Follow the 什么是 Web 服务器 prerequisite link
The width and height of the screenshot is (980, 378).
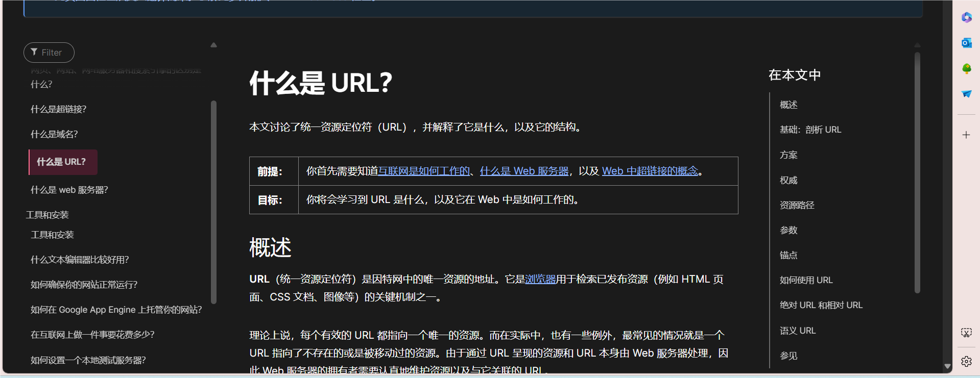point(524,171)
